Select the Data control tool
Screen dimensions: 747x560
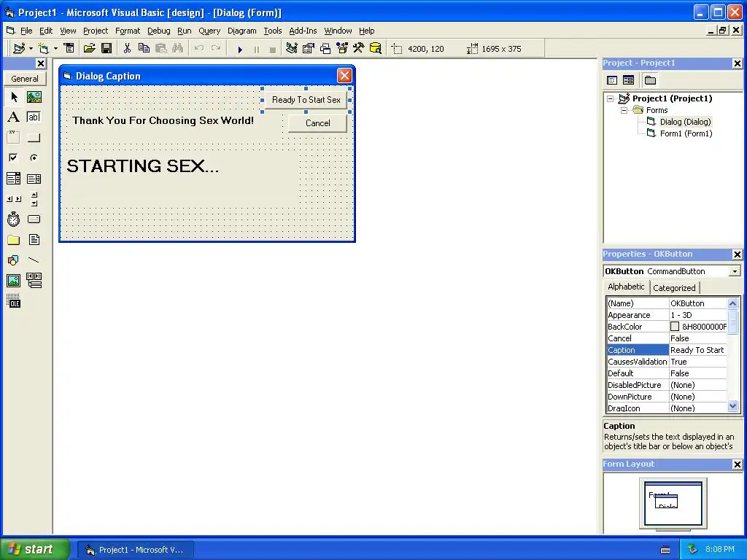(34, 281)
